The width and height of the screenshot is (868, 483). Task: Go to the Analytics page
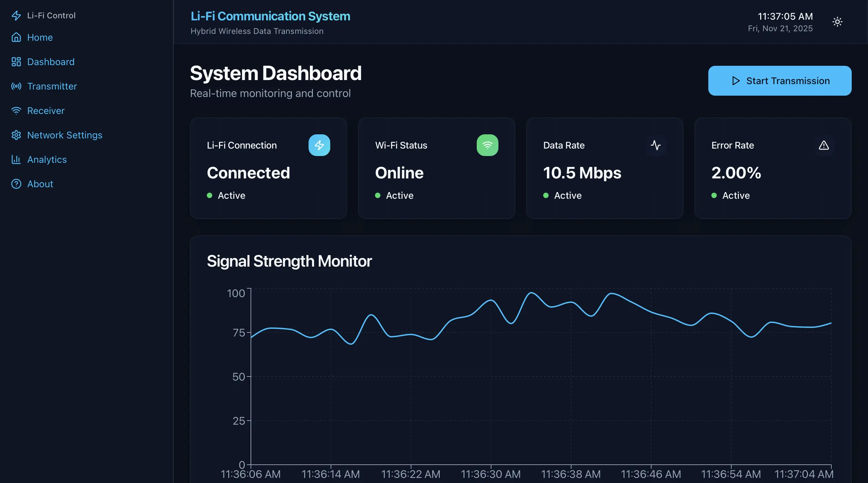[x=47, y=159]
